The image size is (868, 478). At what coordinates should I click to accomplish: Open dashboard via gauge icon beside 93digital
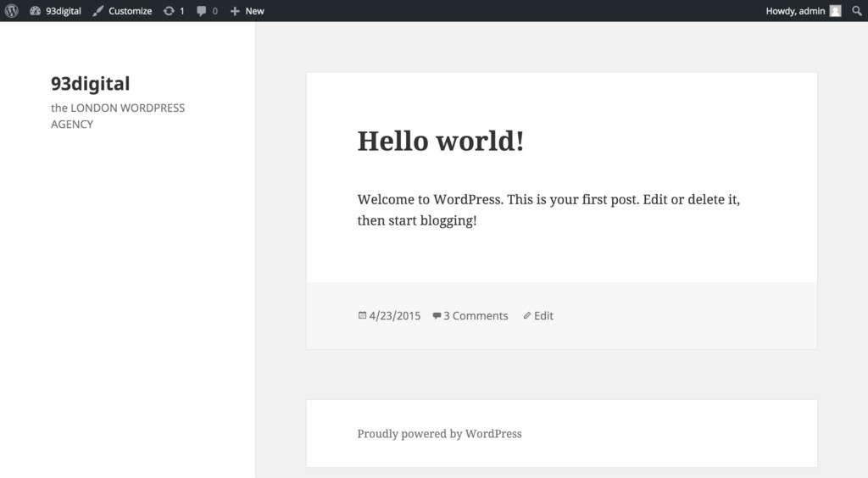click(x=35, y=11)
